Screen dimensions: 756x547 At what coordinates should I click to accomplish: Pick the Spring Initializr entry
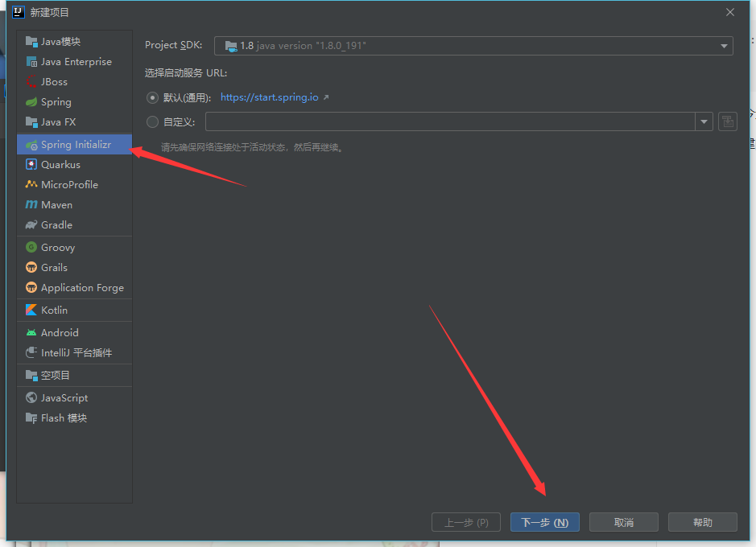pos(74,145)
